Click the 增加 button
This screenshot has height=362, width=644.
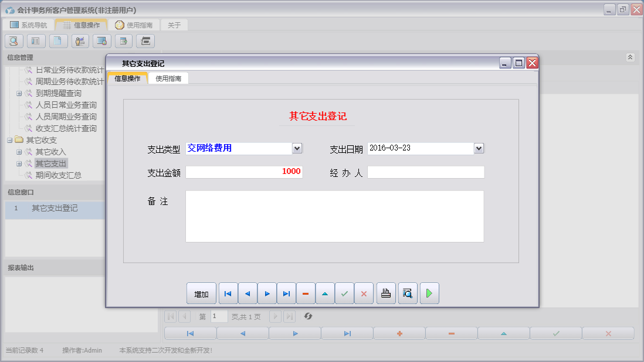coord(201,293)
